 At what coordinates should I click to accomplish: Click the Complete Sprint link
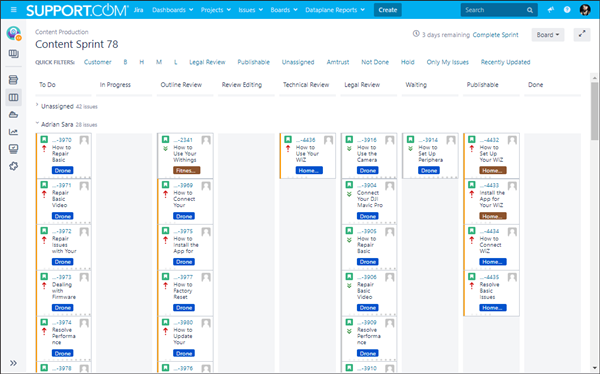coord(496,35)
